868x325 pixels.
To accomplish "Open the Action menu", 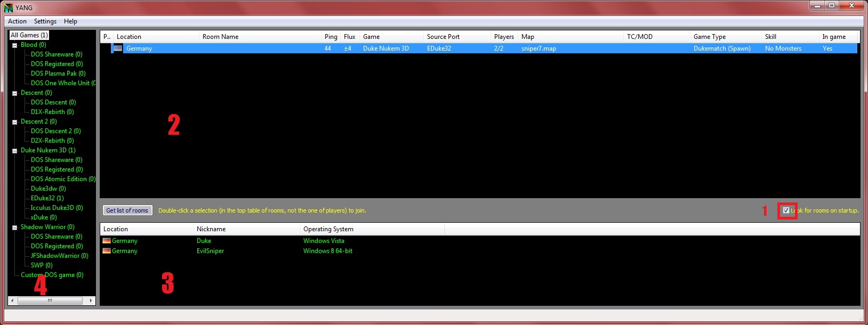I will 17,21.
